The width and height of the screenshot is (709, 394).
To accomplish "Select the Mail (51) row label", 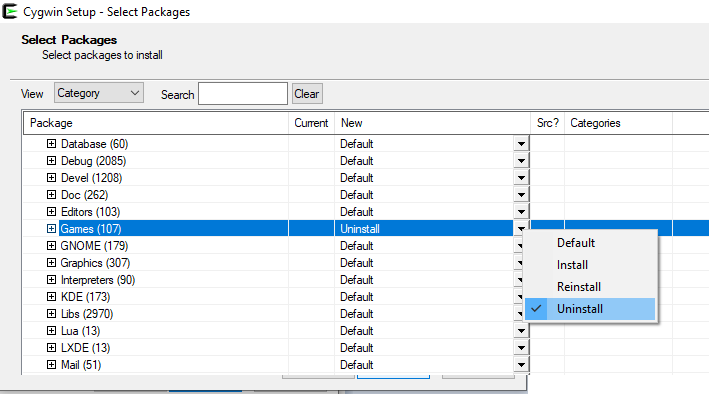I will tap(81, 365).
